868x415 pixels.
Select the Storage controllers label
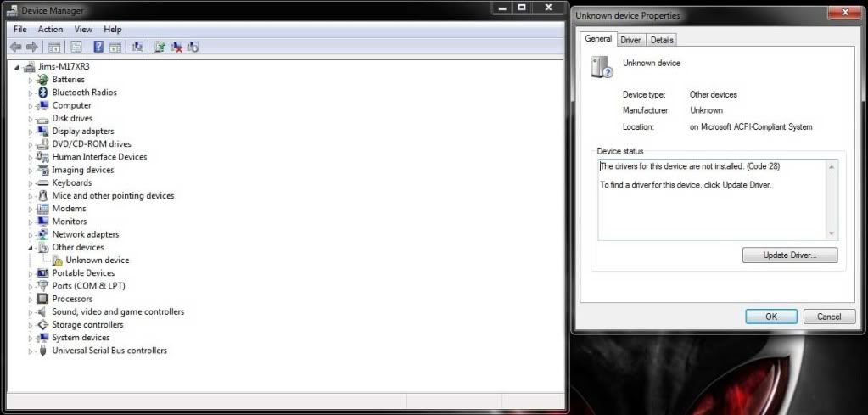[x=87, y=325]
